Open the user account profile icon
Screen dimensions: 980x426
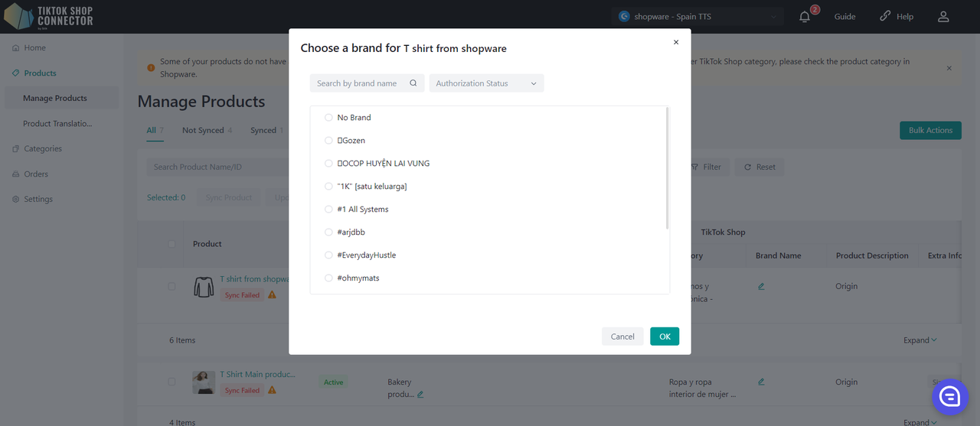(943, 17)
